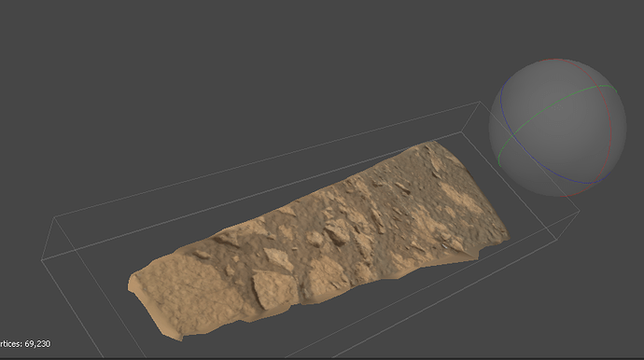Click the pointed far tip of the rock mesh
The image size is (644, 360).
[431, 143]
